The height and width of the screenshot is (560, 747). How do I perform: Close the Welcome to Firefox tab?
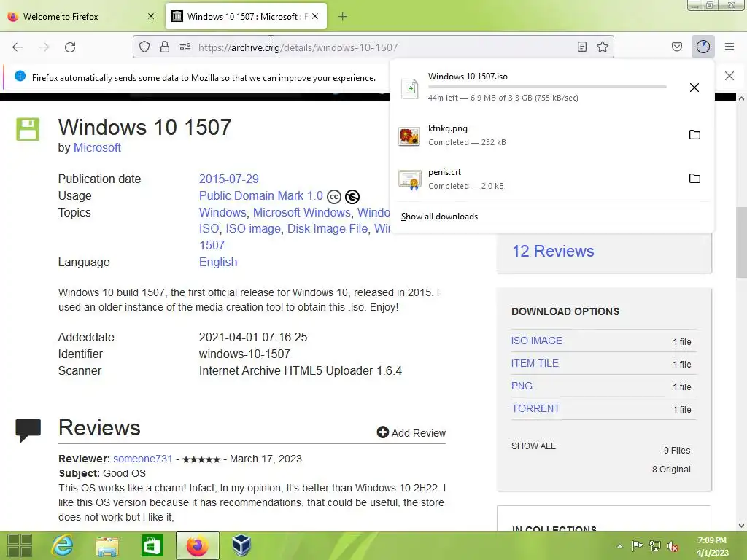[151, 16]
